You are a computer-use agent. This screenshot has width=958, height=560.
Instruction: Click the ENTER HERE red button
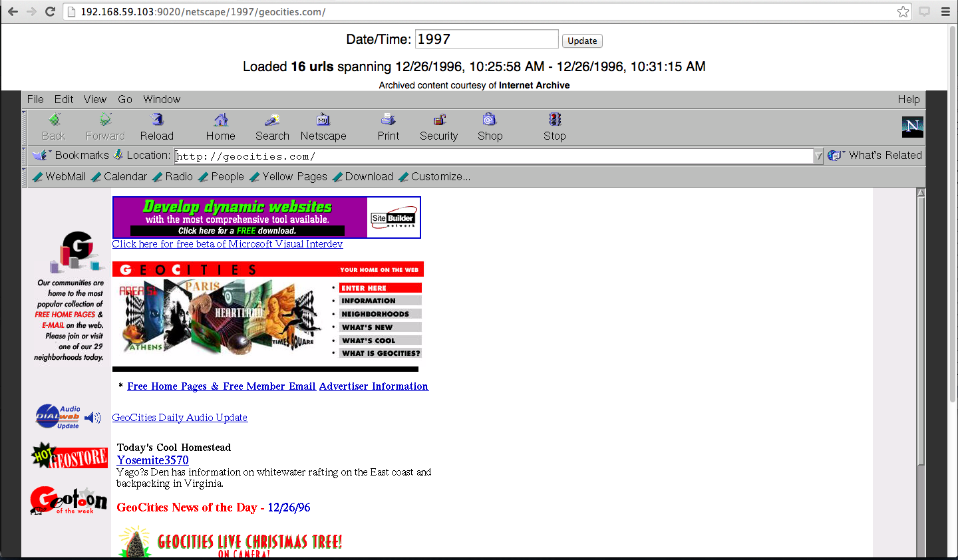coord(381,288)
